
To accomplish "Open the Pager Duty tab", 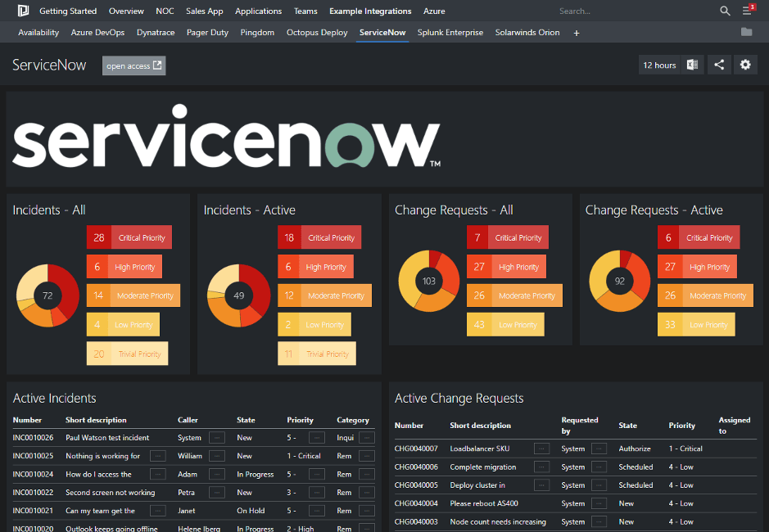I will [207, 33].
